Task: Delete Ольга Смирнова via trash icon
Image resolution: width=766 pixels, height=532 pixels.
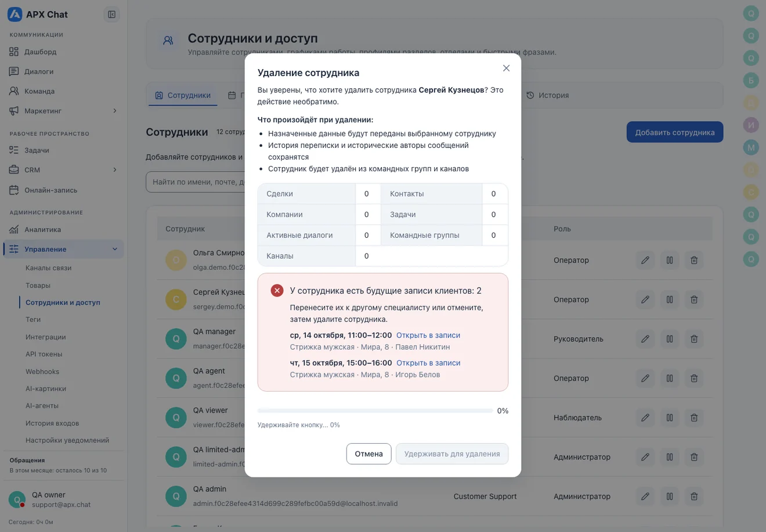Action: (694, 260)
